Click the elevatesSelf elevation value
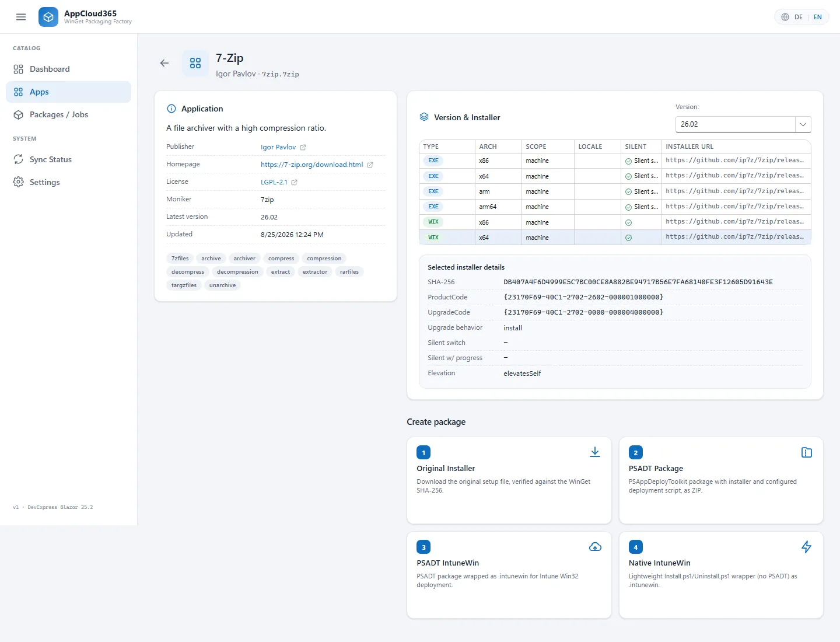The width and height of the screenshot is (840, 642). pyautogui.click(x=522, y=374)
